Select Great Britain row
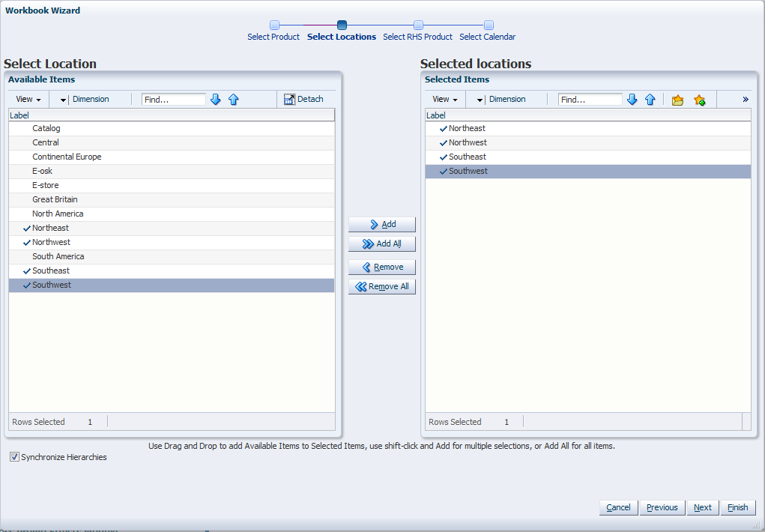The image size is (765, 532). (172, 199)
